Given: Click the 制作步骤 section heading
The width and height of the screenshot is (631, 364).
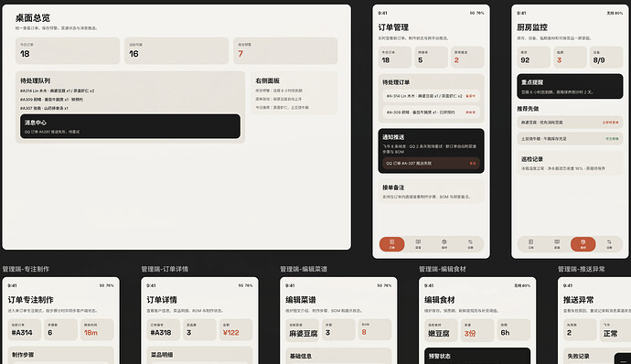Looking at the screenshot, I should point(23,355).
